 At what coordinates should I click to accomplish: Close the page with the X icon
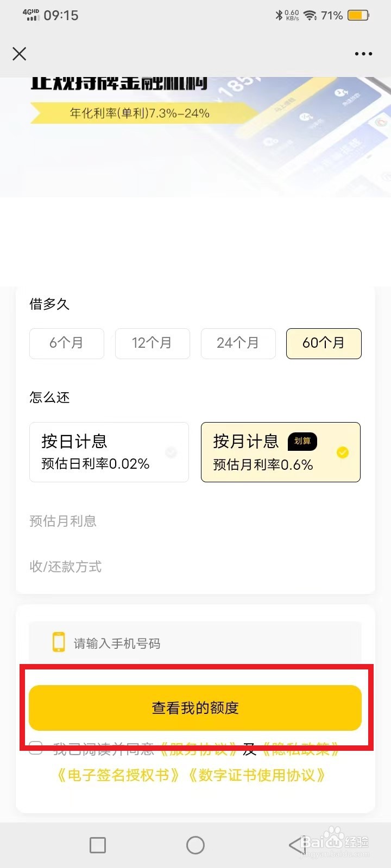(x=20, y=54)
